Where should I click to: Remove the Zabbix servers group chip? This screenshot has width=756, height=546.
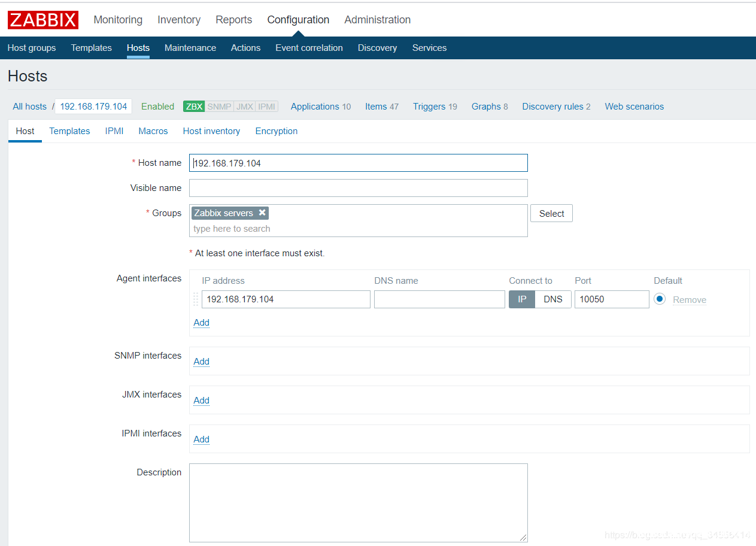click(262, 213)
